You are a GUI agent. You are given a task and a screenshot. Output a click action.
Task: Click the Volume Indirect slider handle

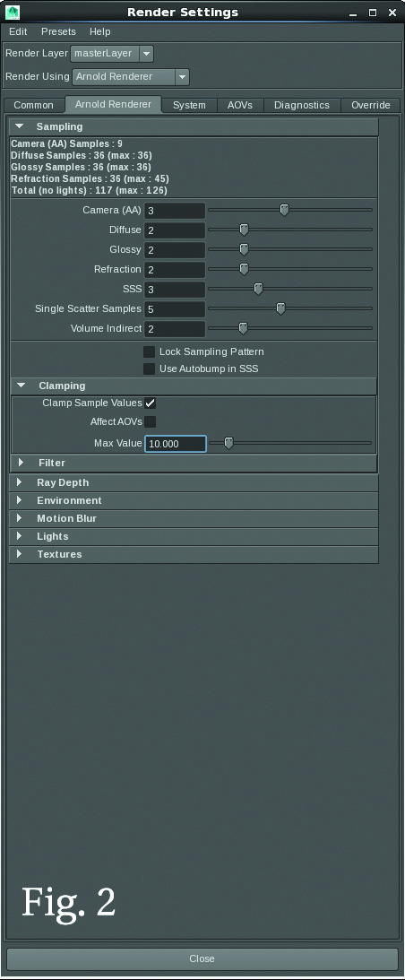click(x=244, y=328)
